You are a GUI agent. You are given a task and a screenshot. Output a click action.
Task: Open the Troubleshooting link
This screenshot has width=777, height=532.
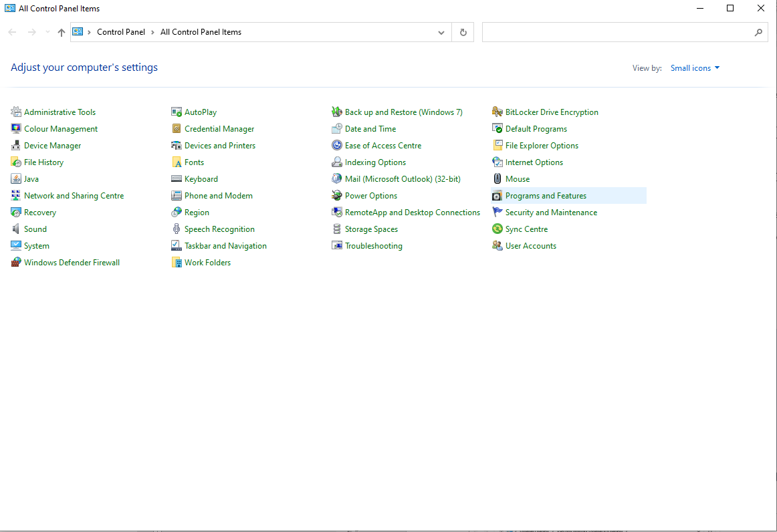click(374, 246)
